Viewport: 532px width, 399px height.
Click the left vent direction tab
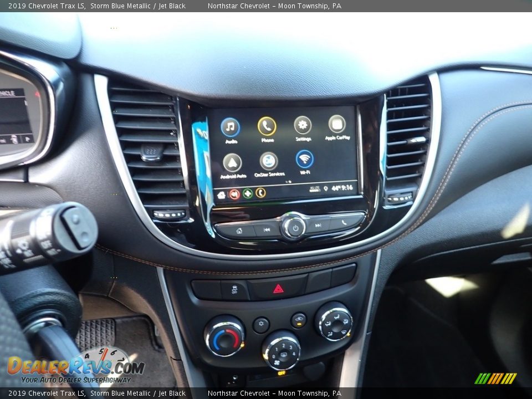click(152, 152)
